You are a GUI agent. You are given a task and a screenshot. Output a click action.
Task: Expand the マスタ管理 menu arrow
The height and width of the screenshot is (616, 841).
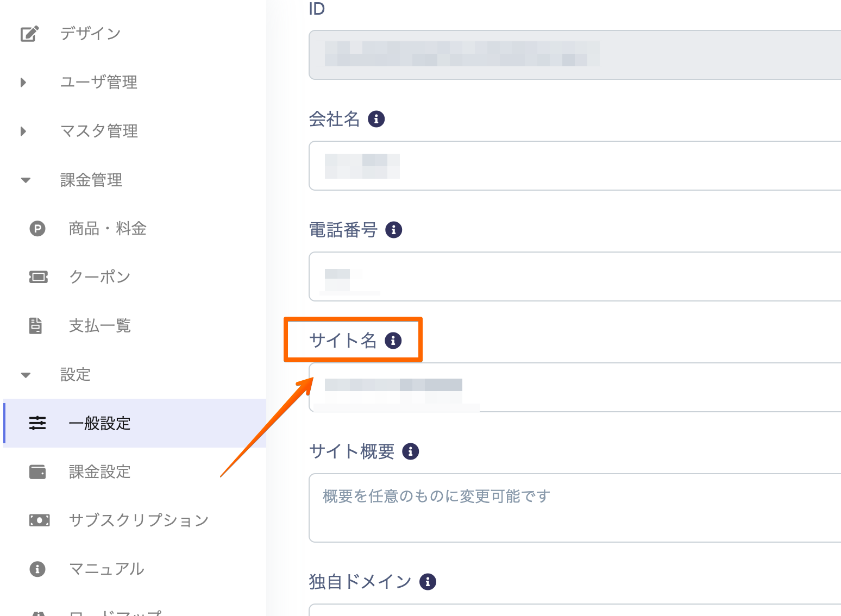pos(23,131)
